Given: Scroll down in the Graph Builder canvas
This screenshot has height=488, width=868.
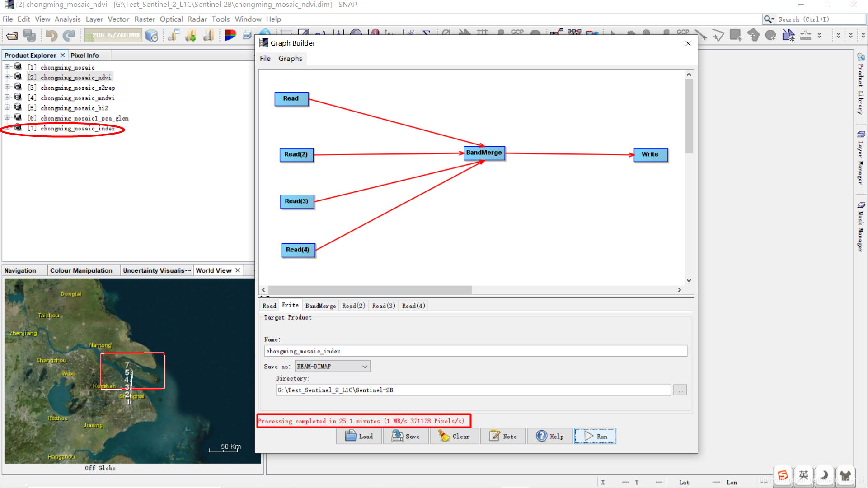Looking at the screenshot, I should tap(688, 279).
